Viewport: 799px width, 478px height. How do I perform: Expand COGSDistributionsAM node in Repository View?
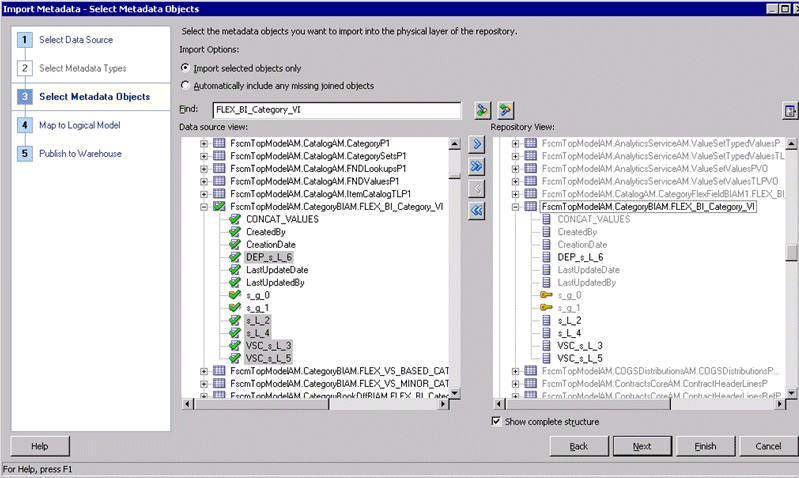(x=515, y=371)
